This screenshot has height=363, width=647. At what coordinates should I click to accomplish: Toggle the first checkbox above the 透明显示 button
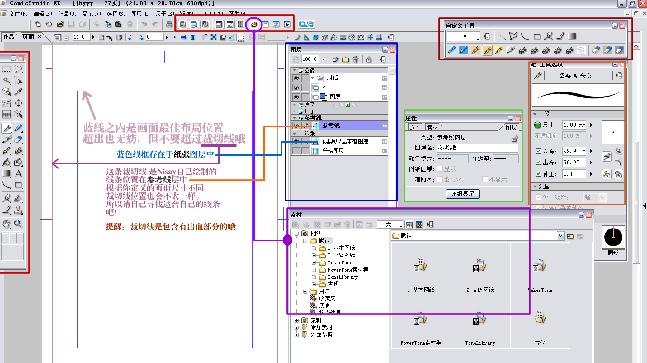[440, 169]
